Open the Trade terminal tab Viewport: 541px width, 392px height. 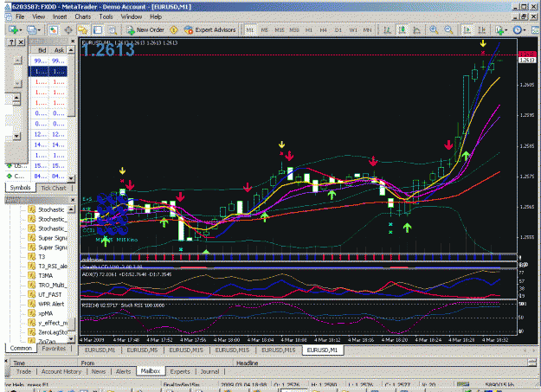pos(24,371)
